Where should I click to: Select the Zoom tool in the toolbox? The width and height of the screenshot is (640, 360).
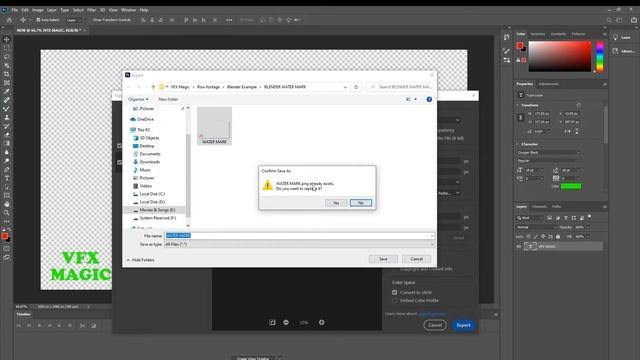point(7,213)
